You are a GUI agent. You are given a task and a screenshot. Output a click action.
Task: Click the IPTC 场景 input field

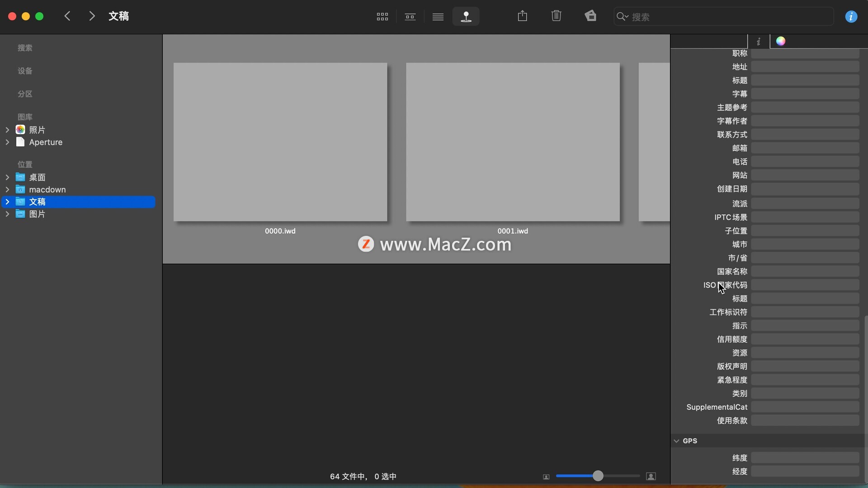(x=805, y=217)
